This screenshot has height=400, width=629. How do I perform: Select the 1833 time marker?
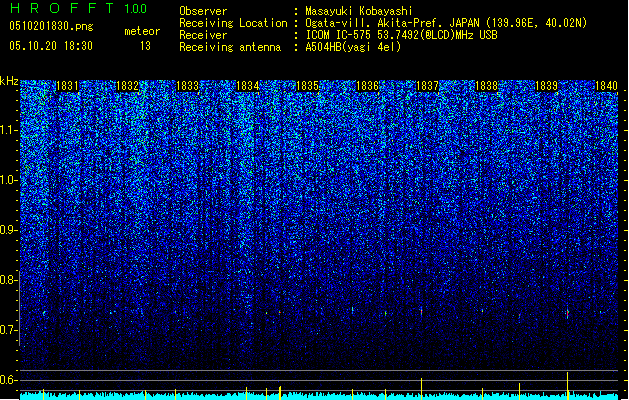coord(187,86)
